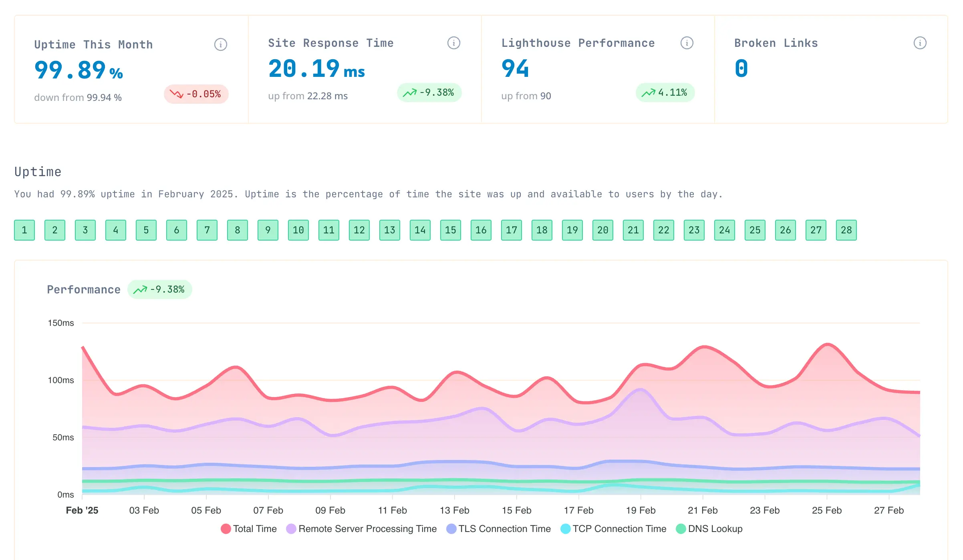Click the Lighthouse score 94
Viewport: 963px width, 560px height.
click(x=515, y=68)
